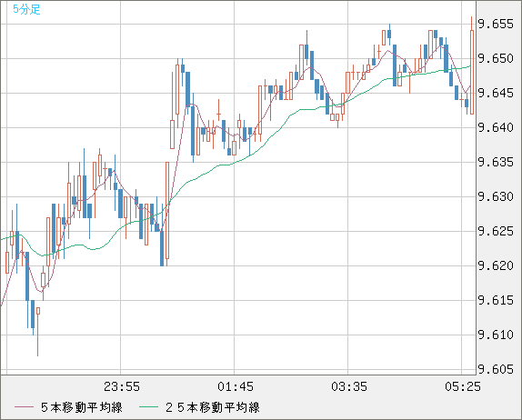
Task: Click the 9.655 price axis label
Action: coord(496,24)
